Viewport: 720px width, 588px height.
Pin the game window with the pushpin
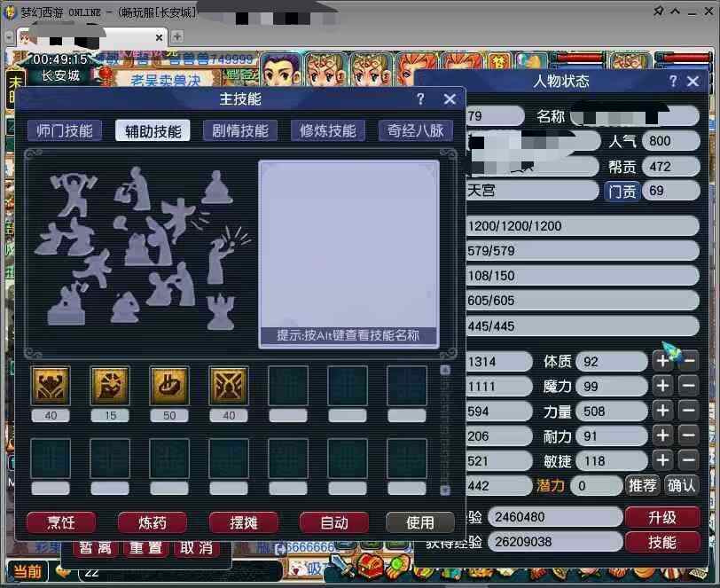658,11
